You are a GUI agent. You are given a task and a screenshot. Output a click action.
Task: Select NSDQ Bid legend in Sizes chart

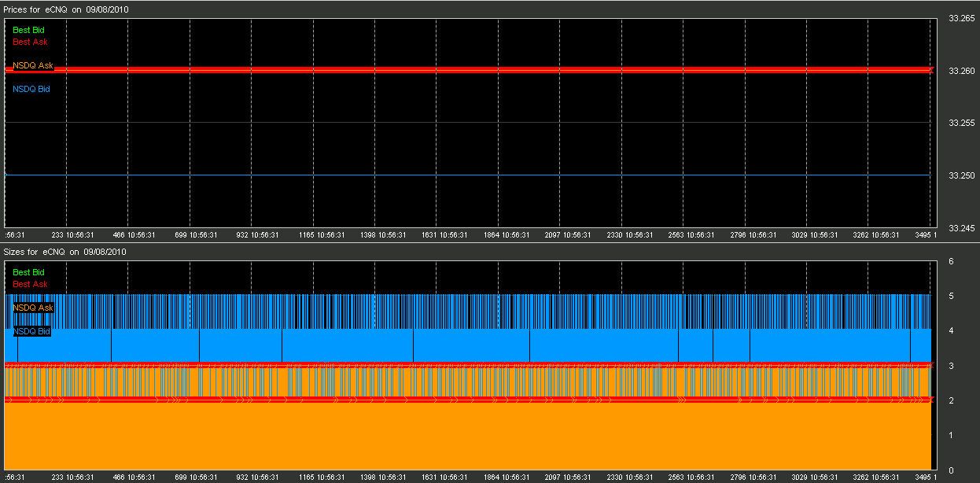tap(31, 332)
